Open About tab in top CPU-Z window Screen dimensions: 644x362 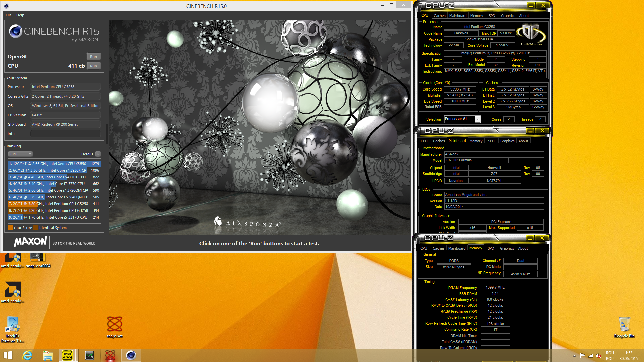point(524,16)
